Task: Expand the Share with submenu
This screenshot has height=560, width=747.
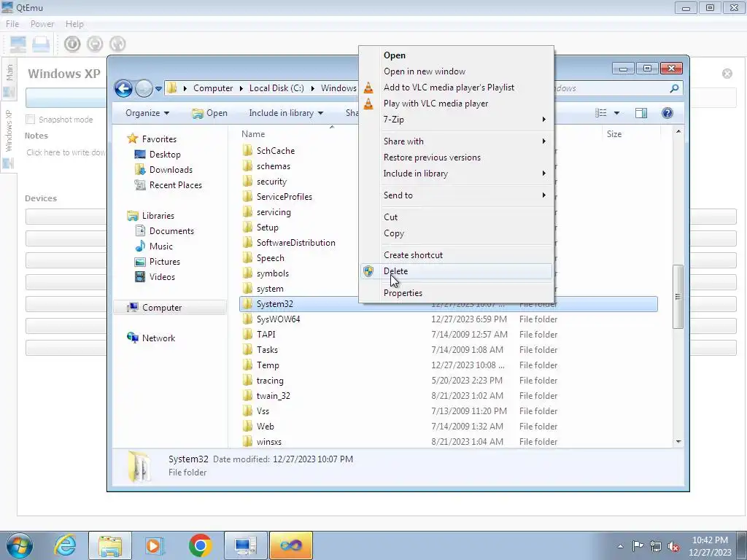Action: [x=456, y=141]
